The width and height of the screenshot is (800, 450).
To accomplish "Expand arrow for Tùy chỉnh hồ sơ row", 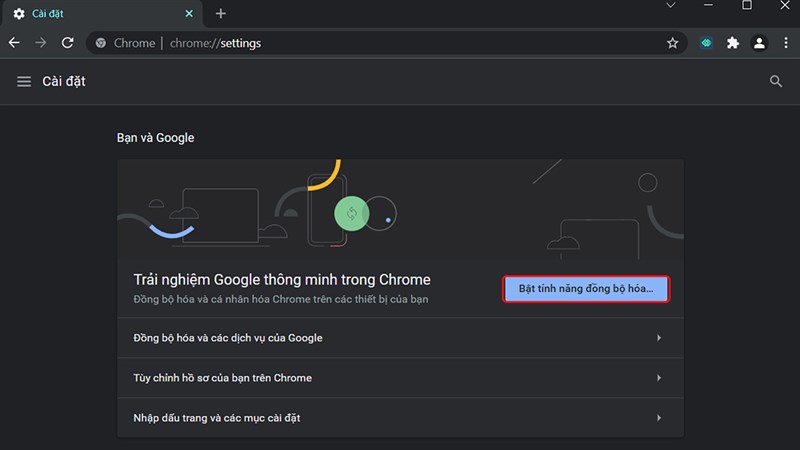I will click(659, 378).
